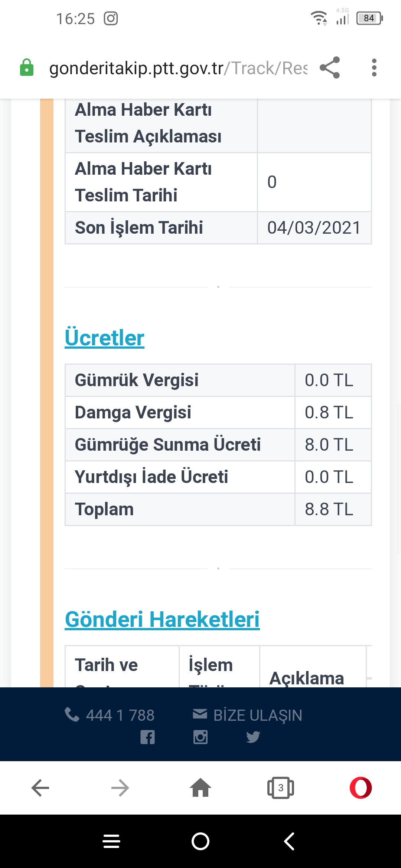
Task: Tap Android recent apps menu button
Action: click(x=111, y=841)
